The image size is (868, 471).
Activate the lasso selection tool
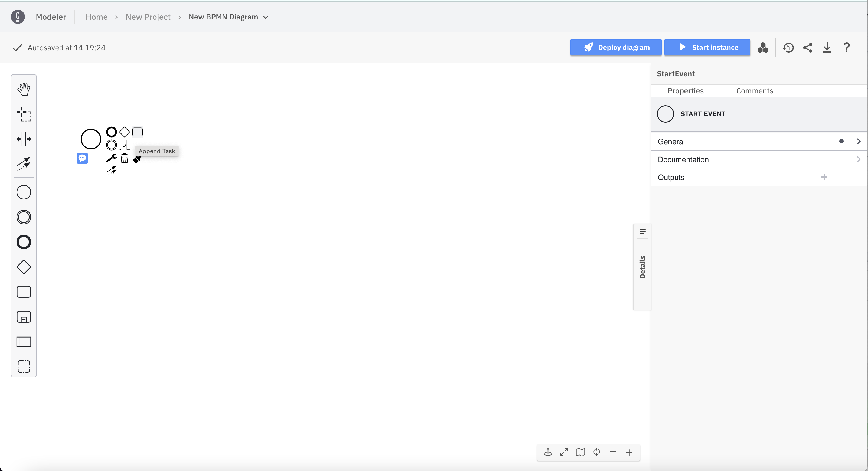click(24, 114)
